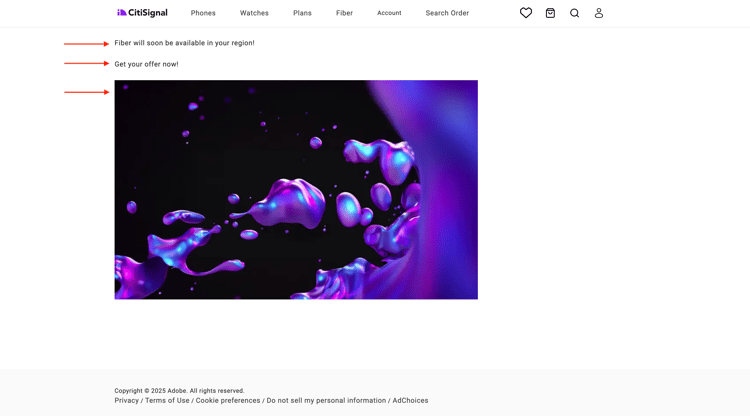Select the Plans menu item
This screenshot has height=416, width=750.
(302, 13)
